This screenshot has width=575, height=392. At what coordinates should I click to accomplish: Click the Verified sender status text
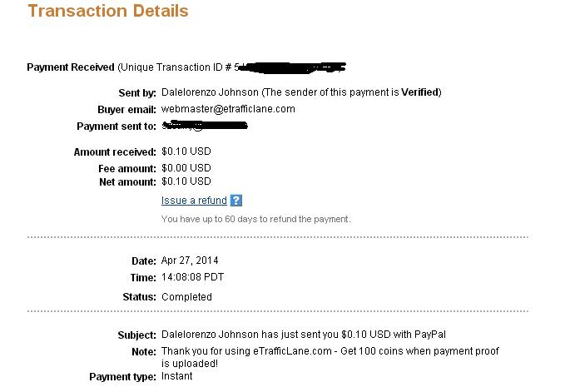click(420, 92)
